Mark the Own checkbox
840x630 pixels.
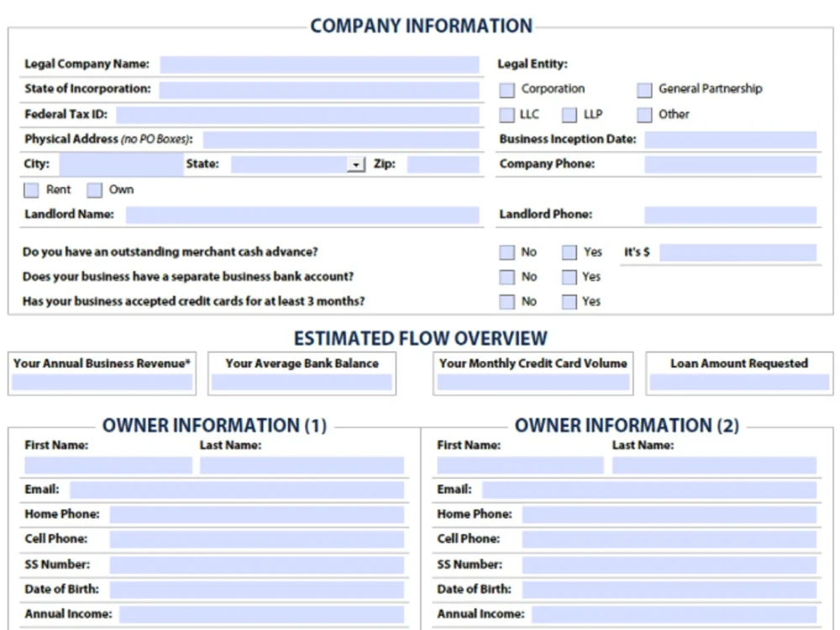[x=95, y=190]
